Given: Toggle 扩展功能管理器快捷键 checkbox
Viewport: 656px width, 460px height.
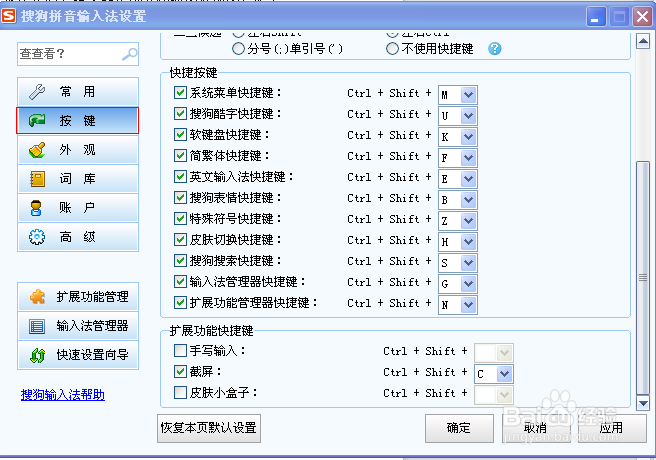Looking at the screenshot, I should tap(180, 302).
